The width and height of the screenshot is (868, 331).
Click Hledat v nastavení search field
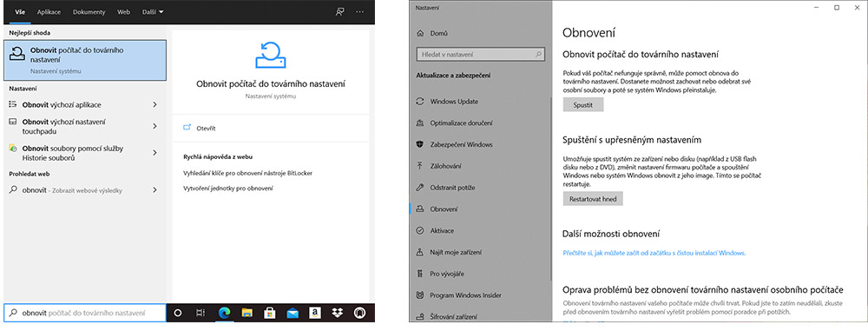click(x=481, y=55)
